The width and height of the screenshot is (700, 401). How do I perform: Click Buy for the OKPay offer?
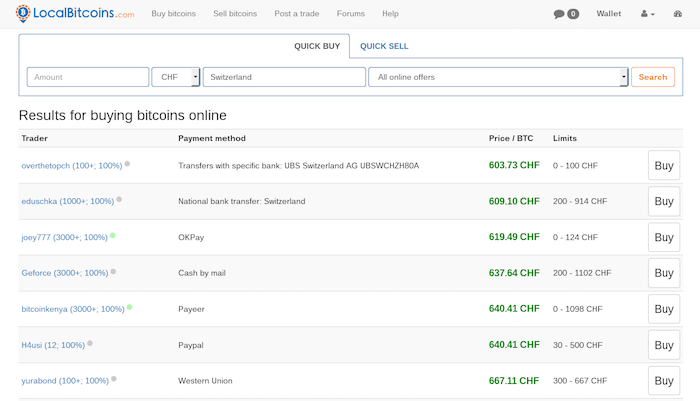[664, 237]
